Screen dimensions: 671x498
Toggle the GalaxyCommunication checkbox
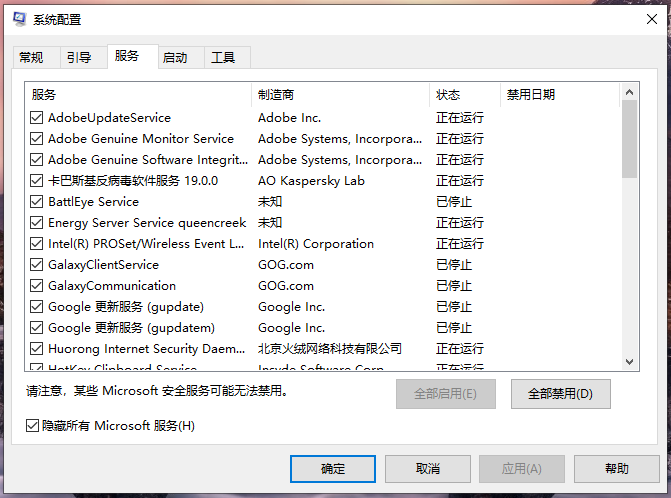click(x=36, y=285)
